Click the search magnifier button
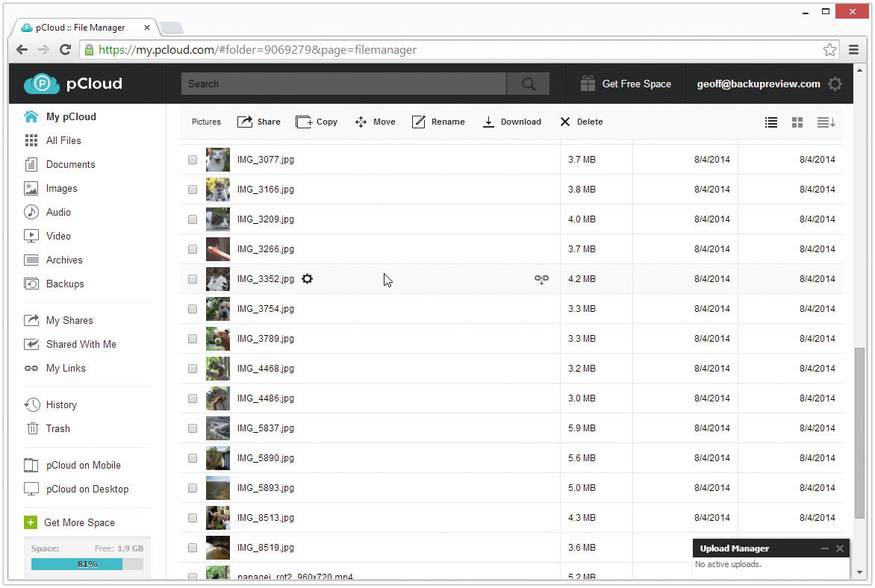 click(x=528, y=84)
